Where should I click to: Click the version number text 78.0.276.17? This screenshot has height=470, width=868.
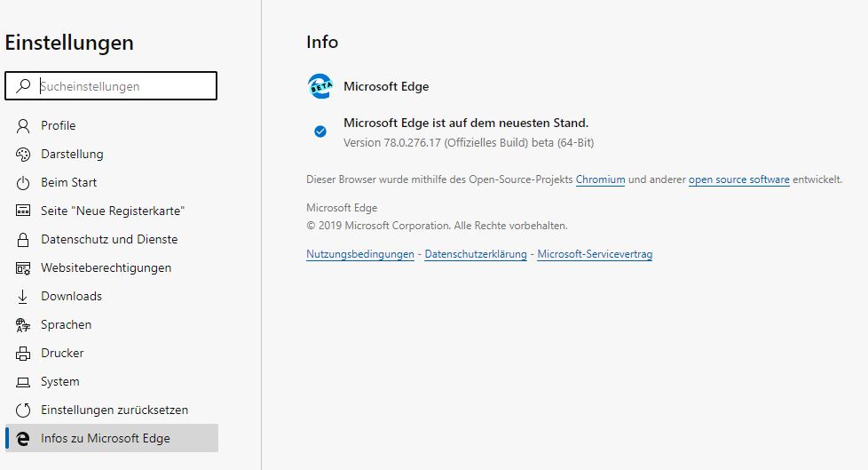point(412,143)
